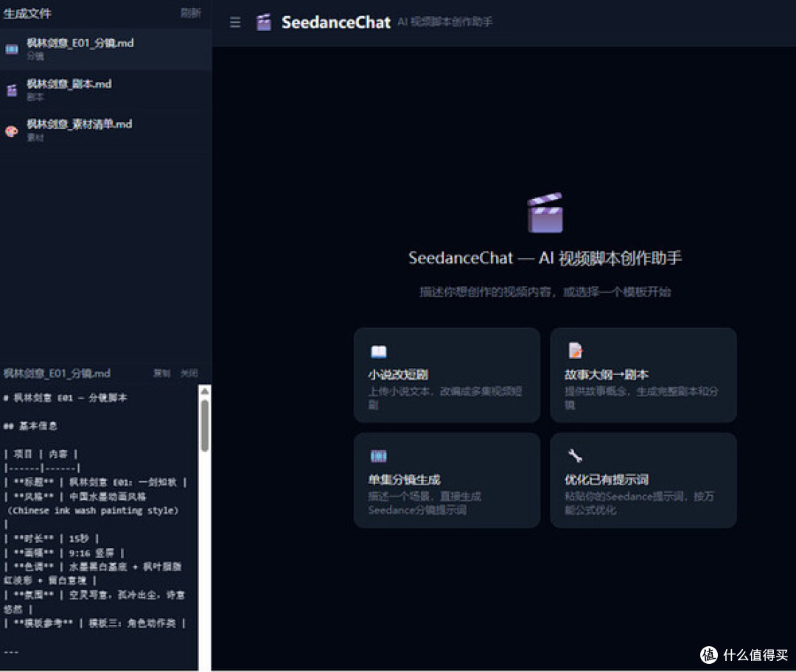Copy the preview content with 复制
This screenshot has height=672, width=796.
[x=162, y=373]
